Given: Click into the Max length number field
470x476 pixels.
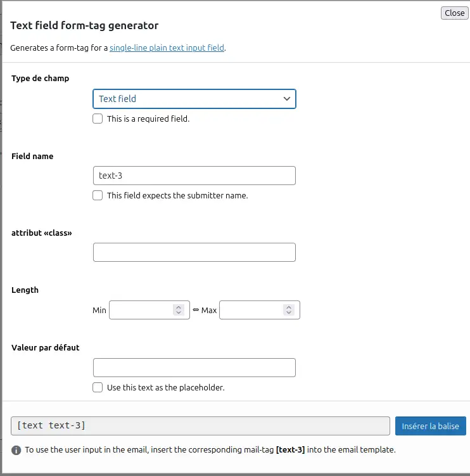Looking at the screenshot, I should tap(251, 310).
